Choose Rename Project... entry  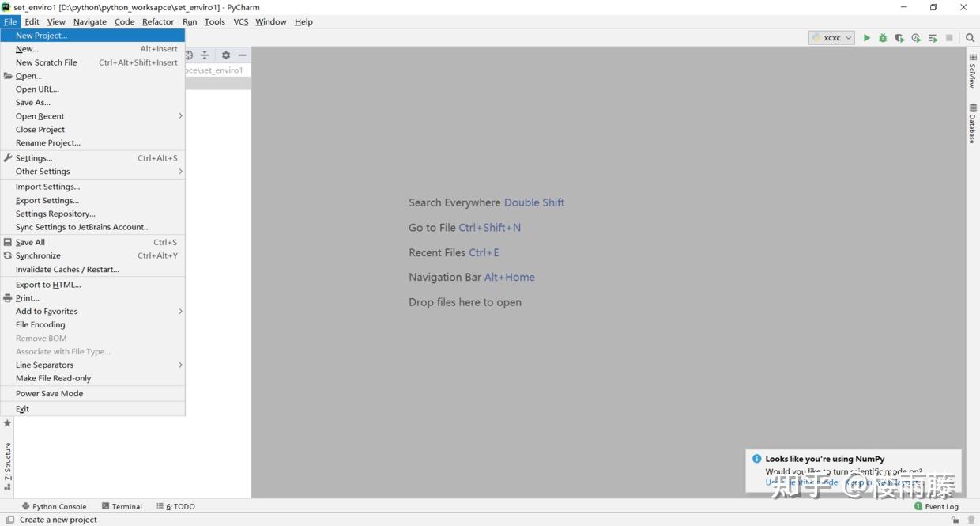coord(92,143)
